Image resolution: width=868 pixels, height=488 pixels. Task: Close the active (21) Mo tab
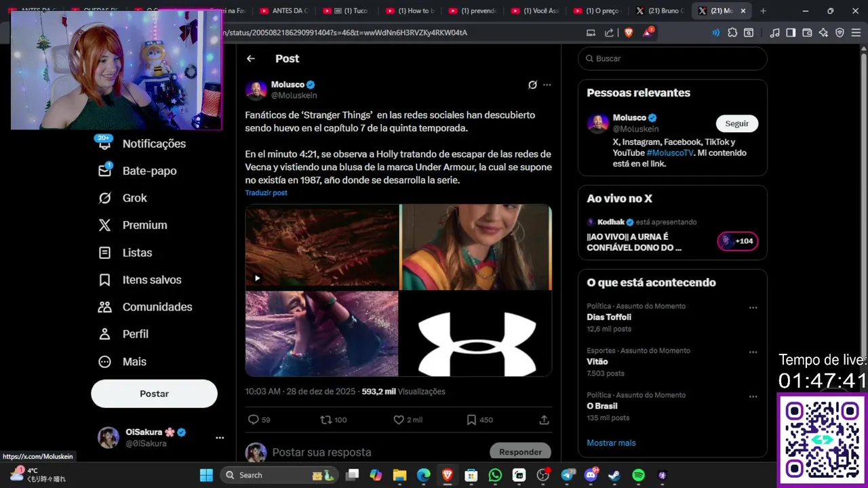[x=743, y=11]
